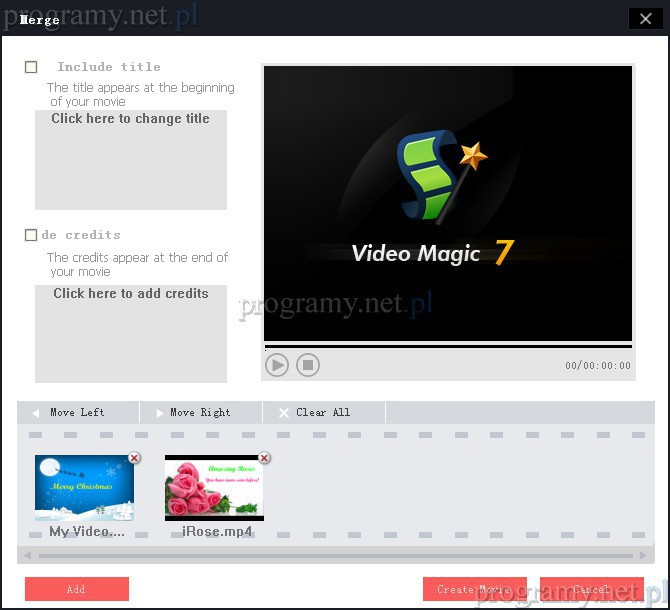
Task: Click the title box to change title
Action: (x=130, y=160)
